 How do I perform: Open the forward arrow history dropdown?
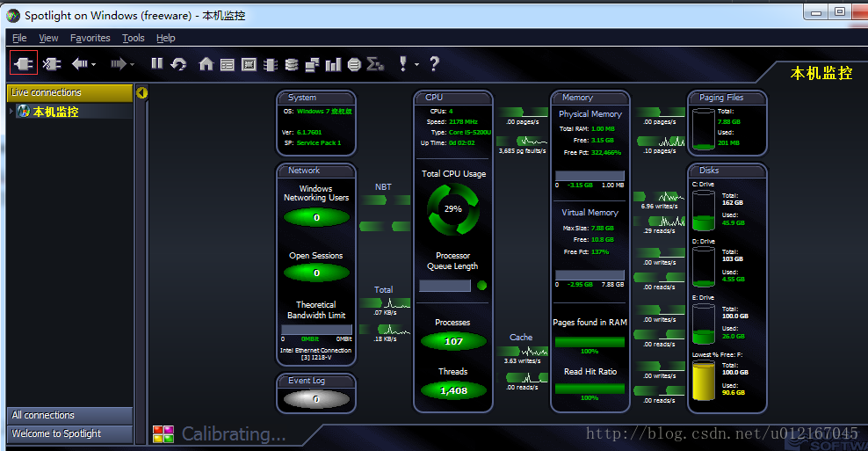click(133, 64)
